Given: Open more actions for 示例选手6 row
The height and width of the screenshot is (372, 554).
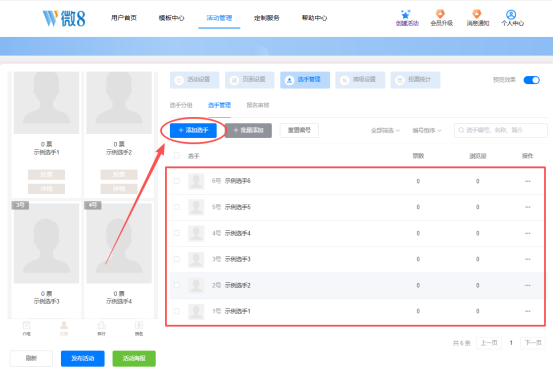Looking at the screenshot, I should (528, 181).
